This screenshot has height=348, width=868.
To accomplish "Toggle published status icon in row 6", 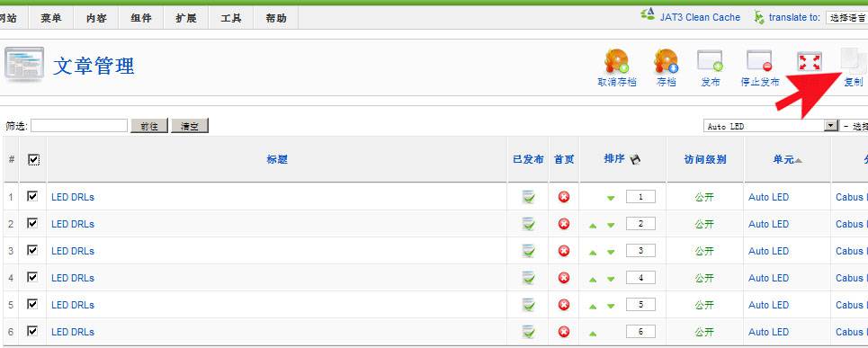I will coord(529,332).
